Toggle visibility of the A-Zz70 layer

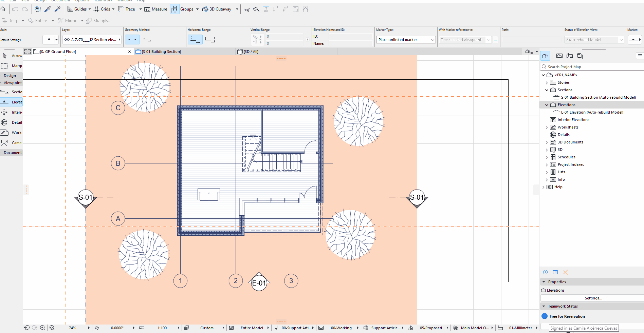pyautogui.click(x=67, y=40)
